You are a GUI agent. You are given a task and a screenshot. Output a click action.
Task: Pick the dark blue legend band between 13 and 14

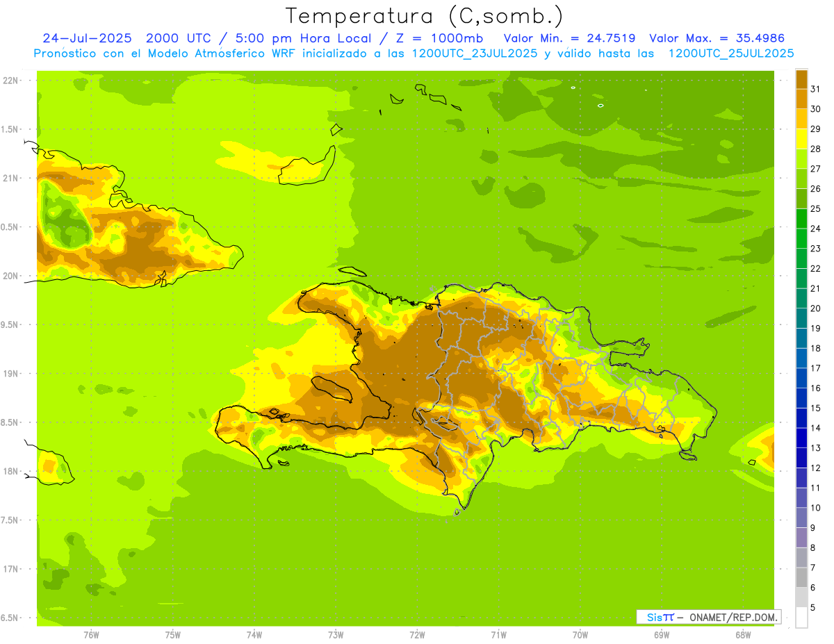point(801,438)
